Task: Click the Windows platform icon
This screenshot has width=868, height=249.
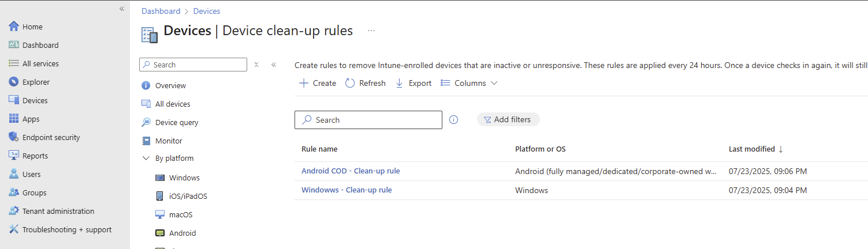Action: [x=160, y=178]
